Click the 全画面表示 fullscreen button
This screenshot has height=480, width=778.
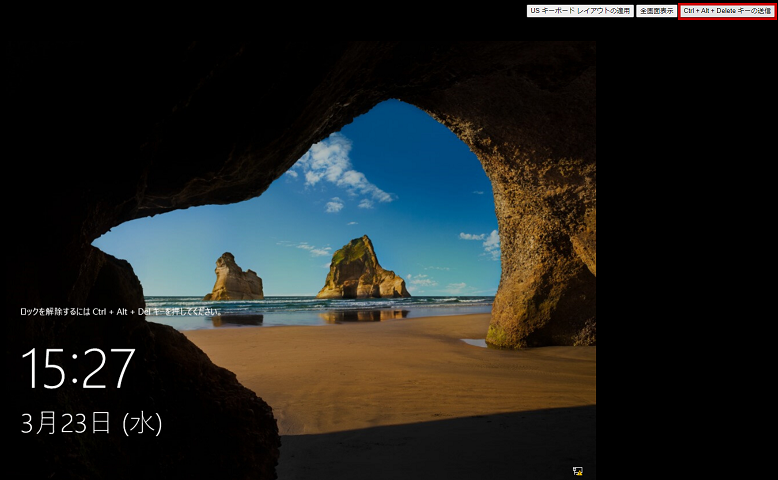[x=657, y=11]
